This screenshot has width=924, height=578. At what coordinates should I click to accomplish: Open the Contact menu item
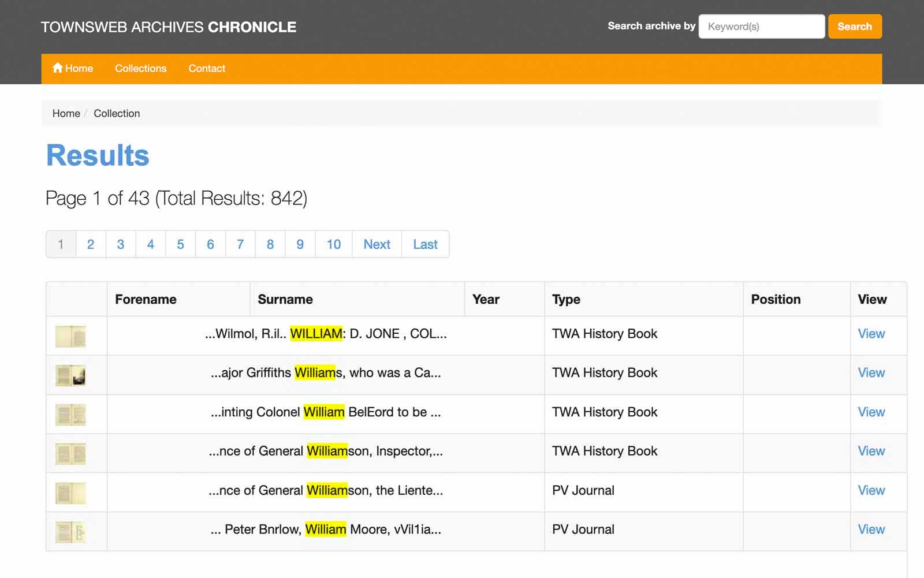coord(207,68)
